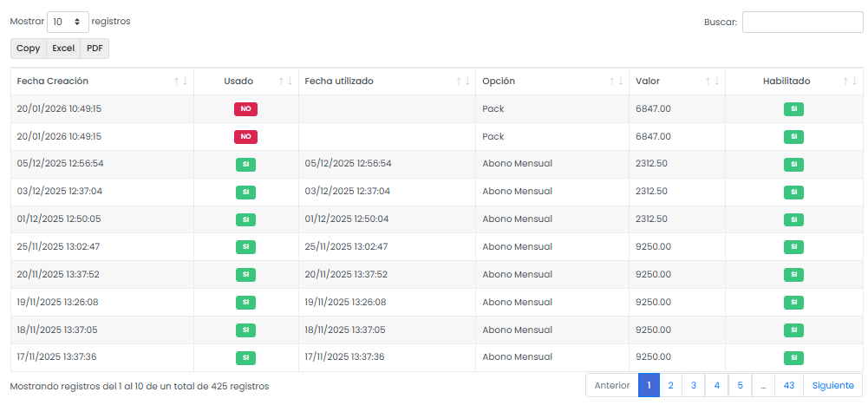Open the Mostrar registros count dropdown
This screenshot has height=405, width=868.
pos(68,23)
